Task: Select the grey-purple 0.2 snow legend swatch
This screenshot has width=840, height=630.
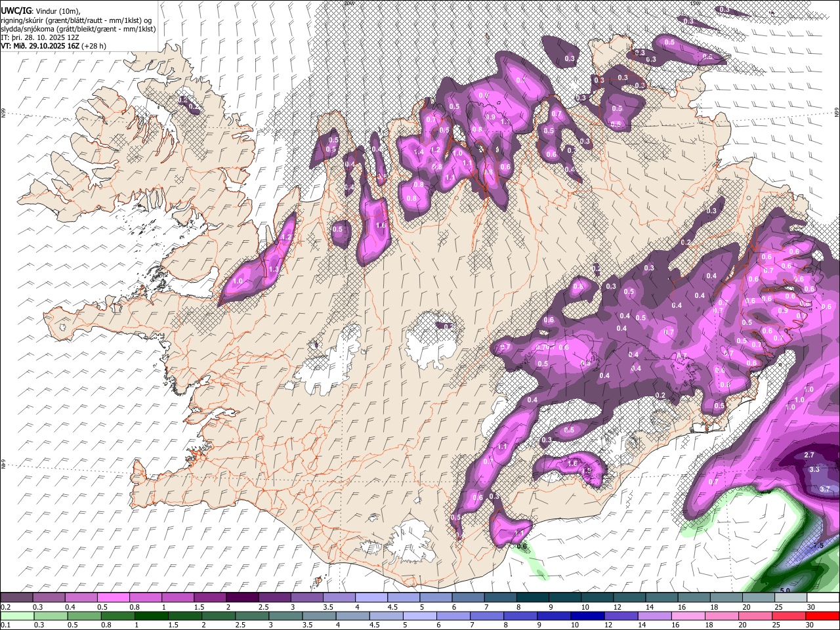Action: (x=16, y=597)
